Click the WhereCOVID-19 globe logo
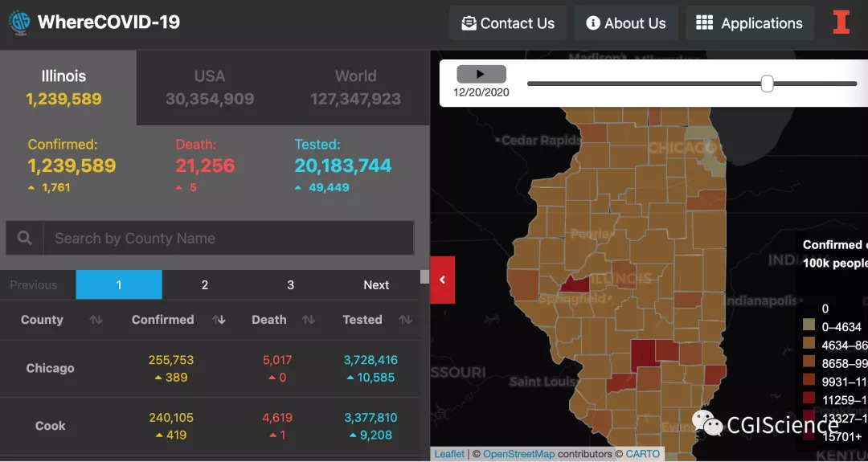The height and width of the screenshot is (462, 868). coord(19,22)
